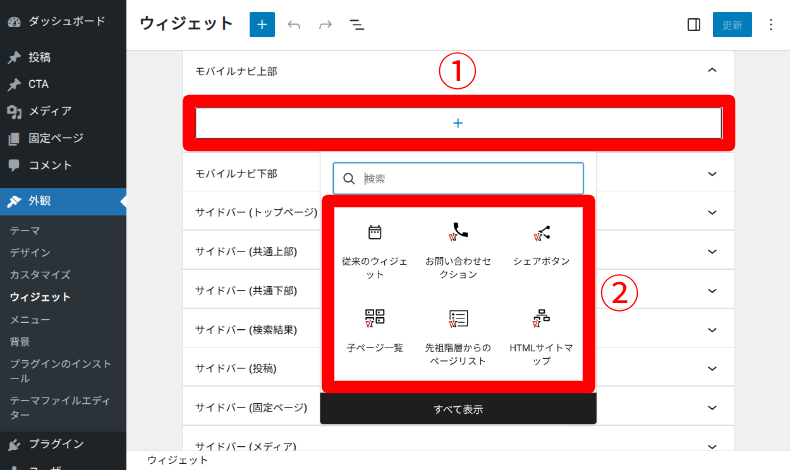The image size is (790, 470).
Task: Expand the モバイルナビ下部 widget area
Action: 712,174
